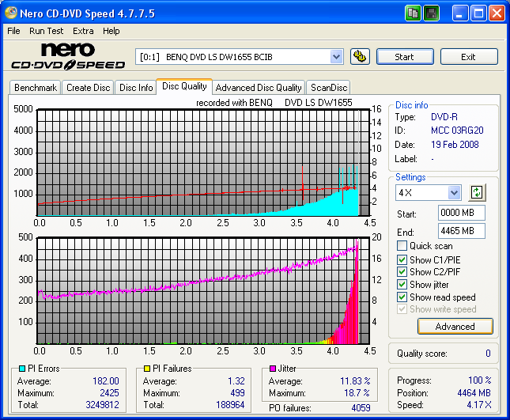This screenshot has width=510, height=420.
Task: Open the File menu
Action: click(x=13, y=31)
